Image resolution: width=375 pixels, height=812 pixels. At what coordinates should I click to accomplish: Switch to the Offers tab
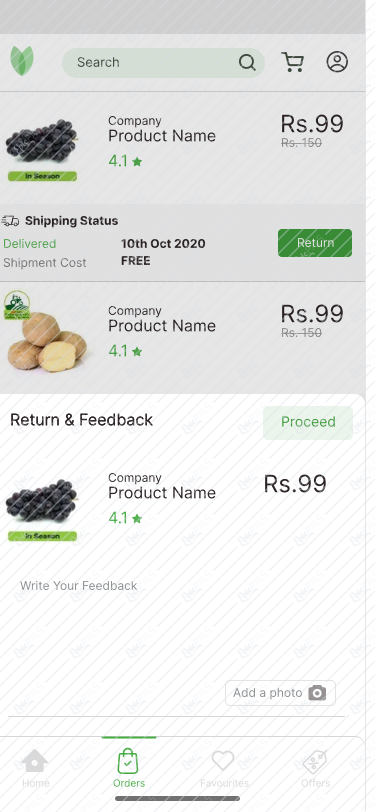[x=315, y=768]
